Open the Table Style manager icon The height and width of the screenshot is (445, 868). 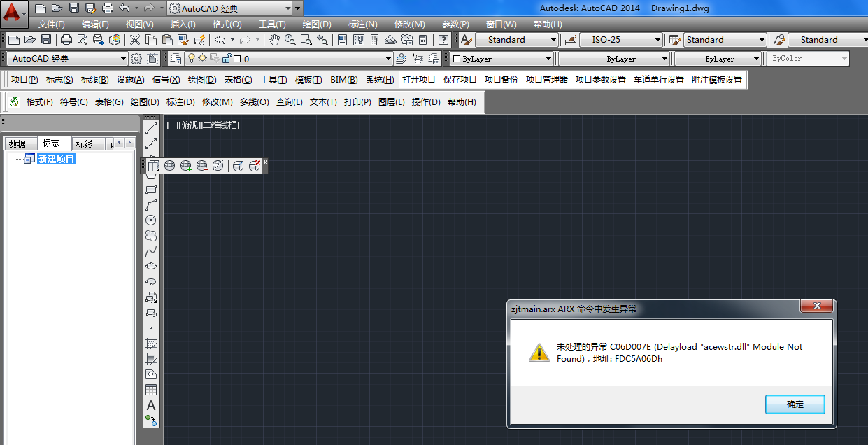click(x=675, y=40)
